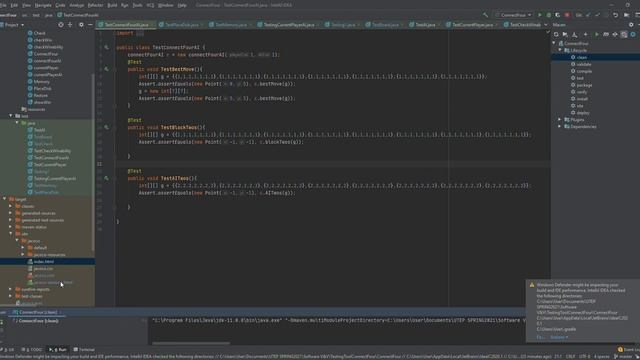The image size is (640, 360).
Task: Switch to TestAI.java editor tab
Action: 425,25
